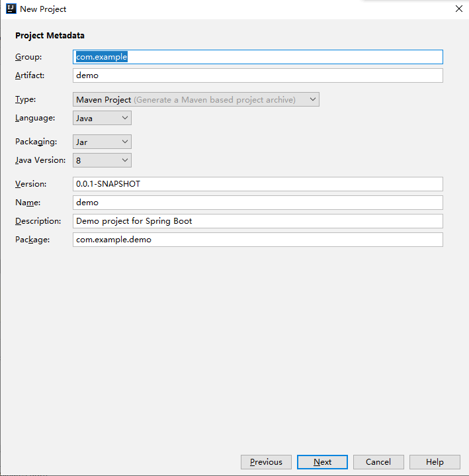The height and width of the screenshot is (476, 469).
Task: Click into the Group text field
Action: 257,57
